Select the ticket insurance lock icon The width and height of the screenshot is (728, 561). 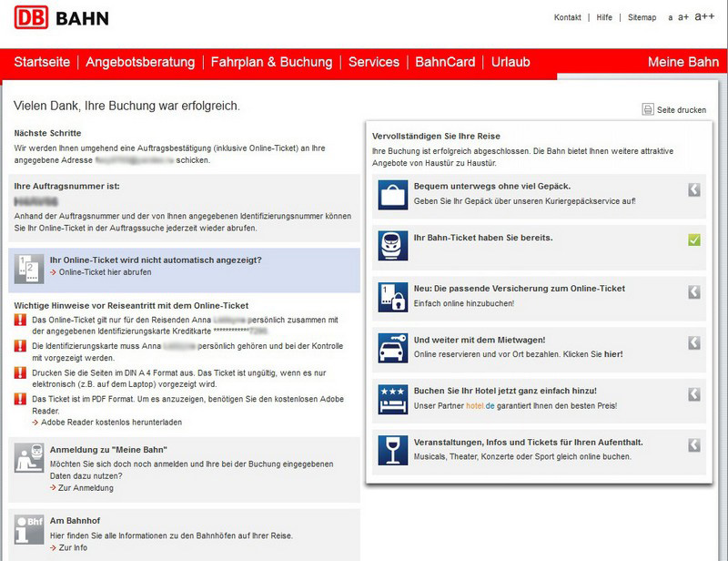393,297
